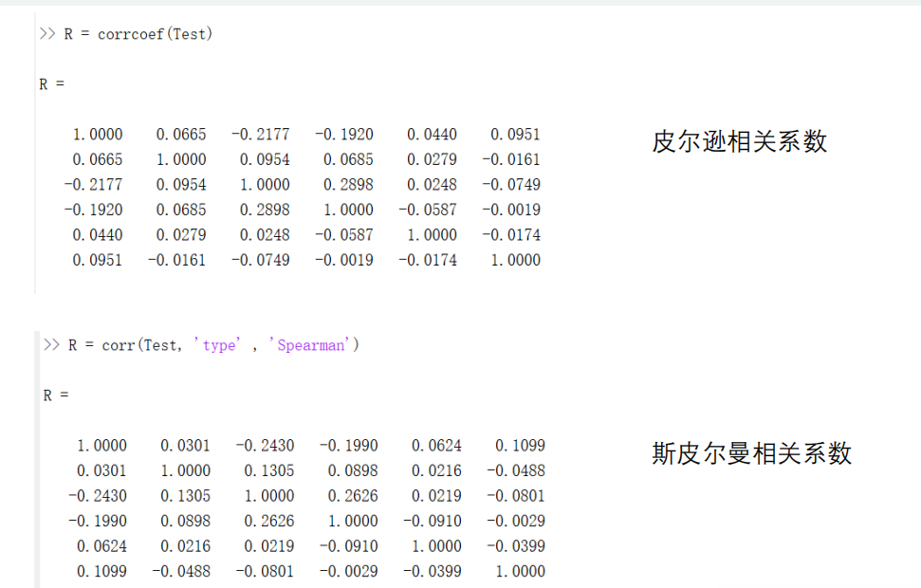Click 0.0685 in the Pearson matrix's second row
This screenshot has height=588, width=921.
(x=348, y=159)
